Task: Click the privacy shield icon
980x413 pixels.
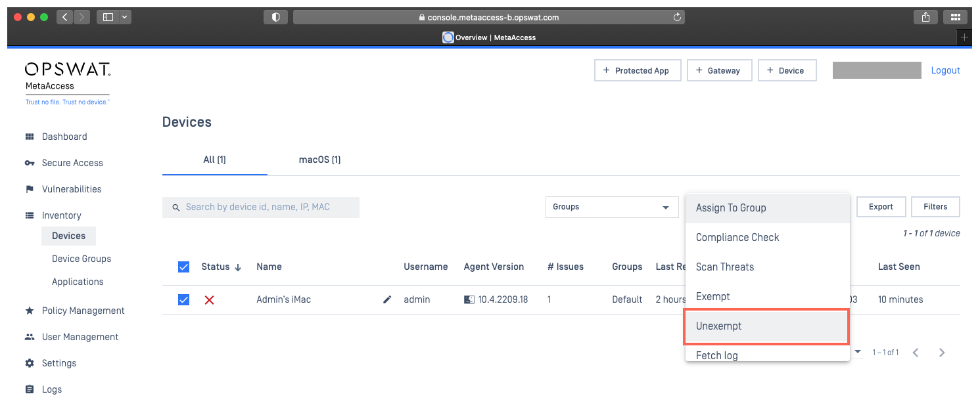Action: coord(276,17)
